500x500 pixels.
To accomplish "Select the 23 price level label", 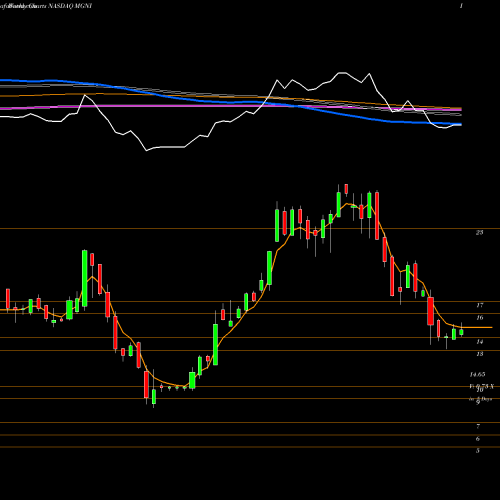I will point(479,232).
